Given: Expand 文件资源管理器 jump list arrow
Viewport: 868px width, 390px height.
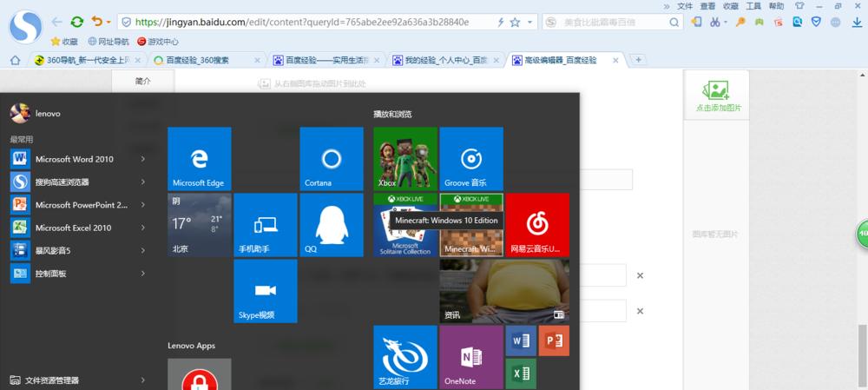Looking at the screenshot, I should (x=143, y=380).
